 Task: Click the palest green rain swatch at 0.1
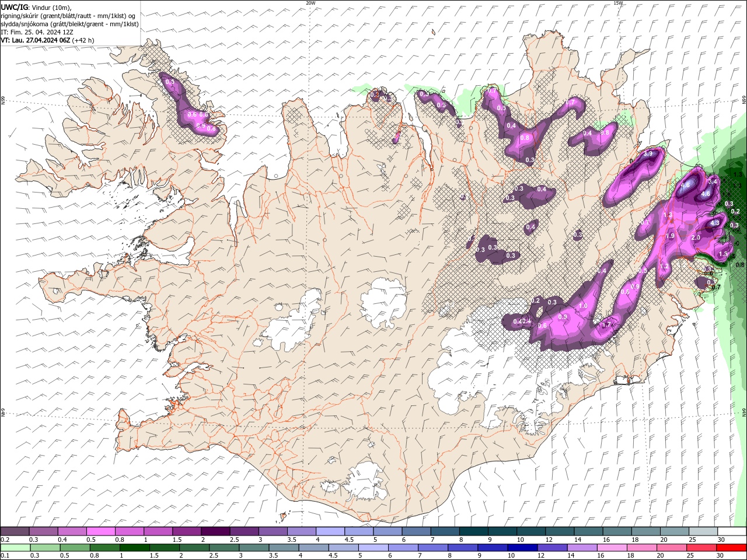pos(16,548)
